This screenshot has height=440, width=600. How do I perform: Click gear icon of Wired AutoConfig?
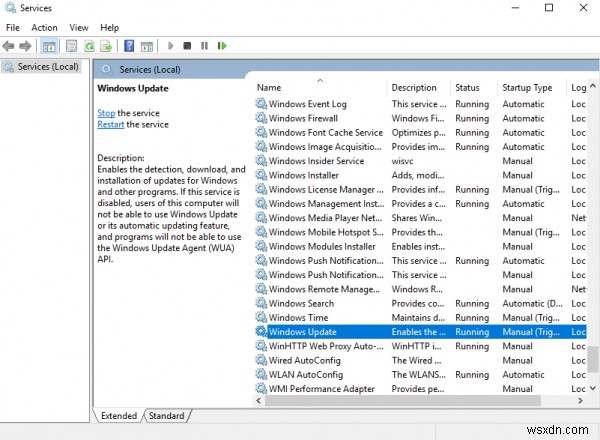[x=261, y=360]
